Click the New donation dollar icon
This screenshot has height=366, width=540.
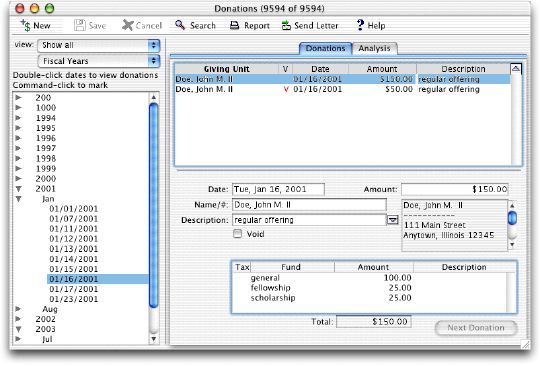pos(25,25)
